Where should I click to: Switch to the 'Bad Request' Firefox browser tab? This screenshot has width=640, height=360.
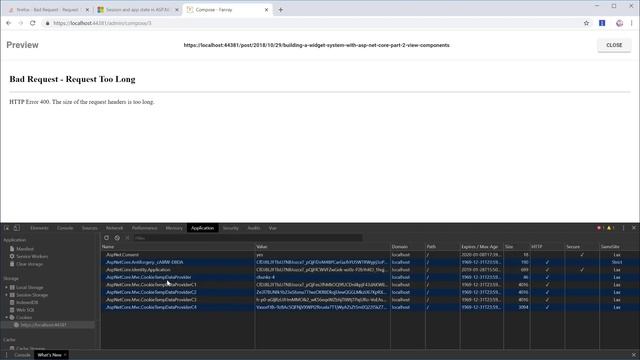coord(48,10)
